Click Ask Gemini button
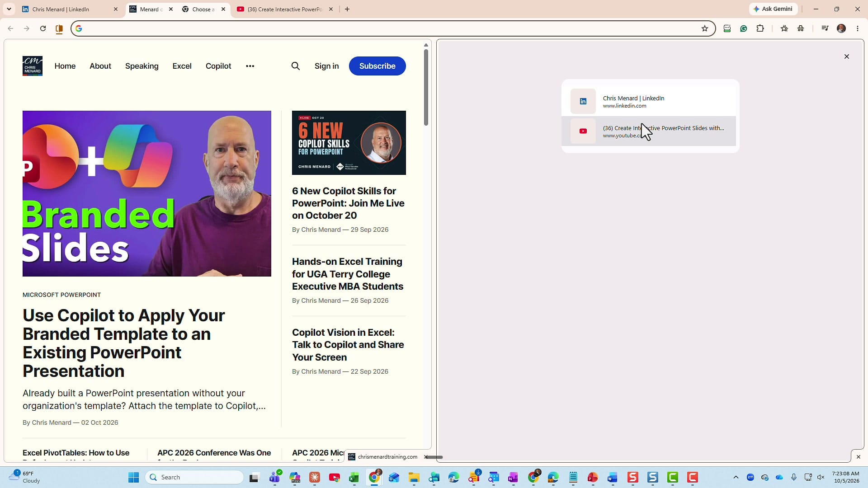The width and height of the screenshot is (868, 488). click(x=774, y=9)
